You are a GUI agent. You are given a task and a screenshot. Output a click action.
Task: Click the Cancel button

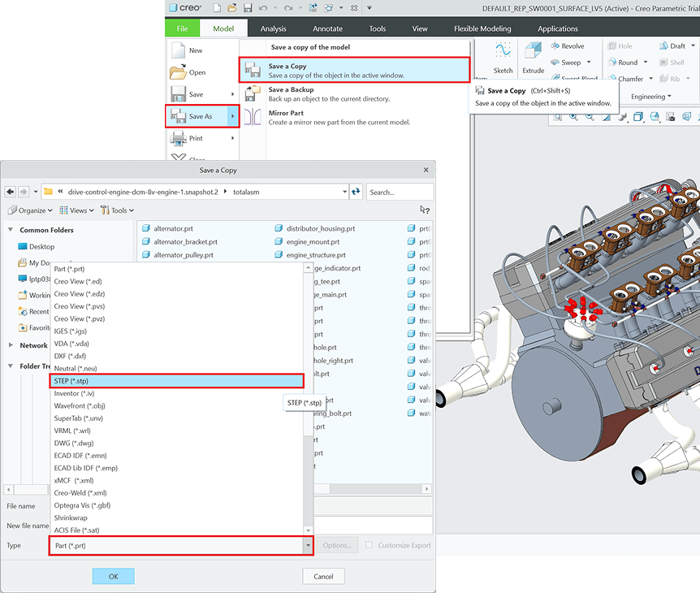tap(323, 576)
